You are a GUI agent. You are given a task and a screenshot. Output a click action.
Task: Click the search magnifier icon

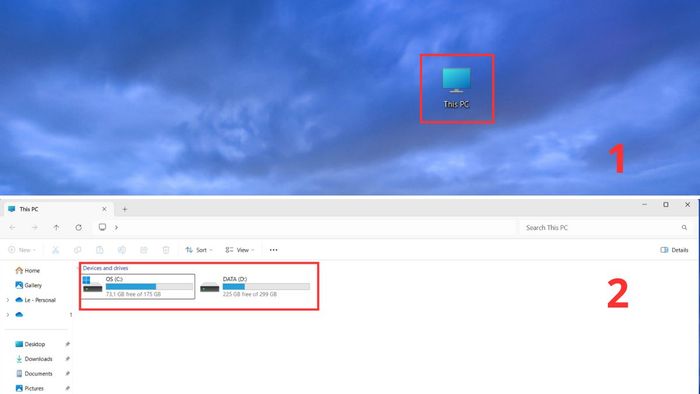click(x=684, y=228)
